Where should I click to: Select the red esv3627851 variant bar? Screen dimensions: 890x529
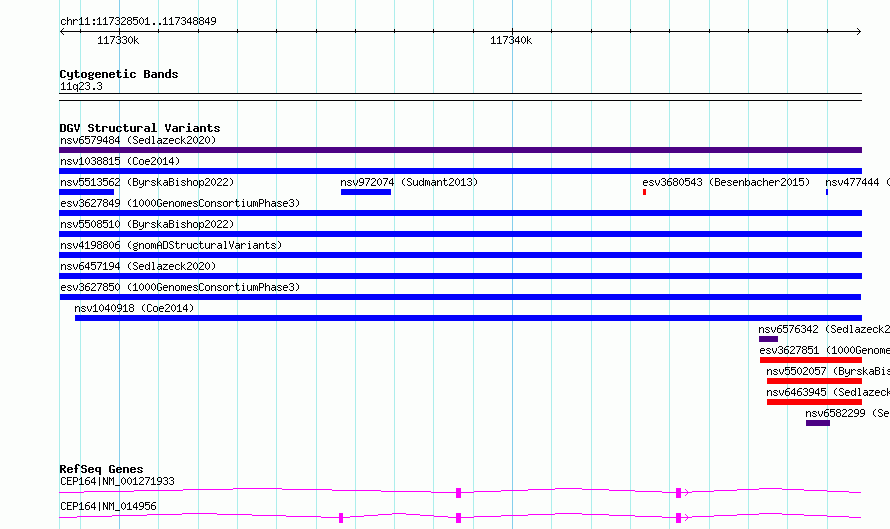coord(811,360)
